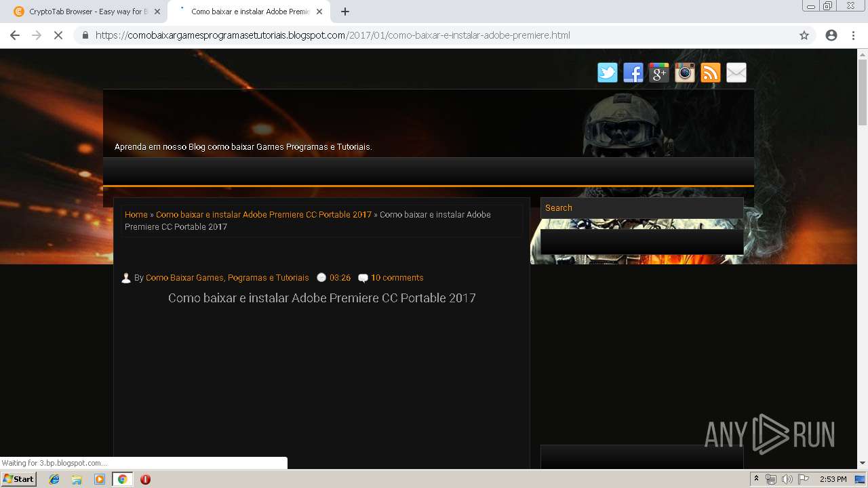Viewport: 868px width, 488px height.
Task: Go back with the browser back arrow
Action: pyautogui.click(x=15, y=35)
